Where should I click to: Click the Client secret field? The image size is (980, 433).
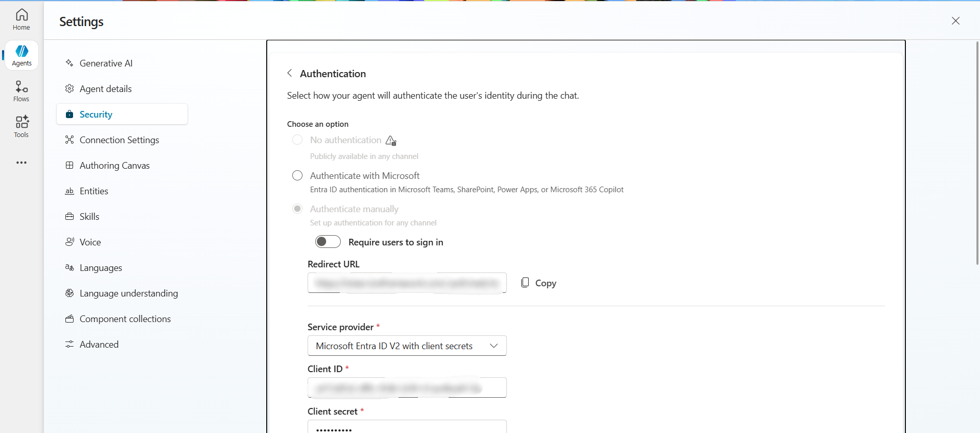coord(407,427)
